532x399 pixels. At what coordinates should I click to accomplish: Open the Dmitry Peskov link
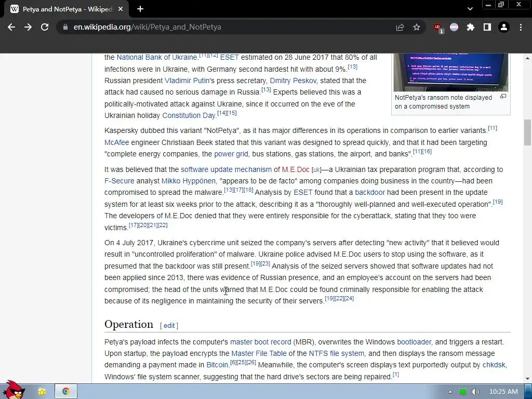tap(293, 81)
